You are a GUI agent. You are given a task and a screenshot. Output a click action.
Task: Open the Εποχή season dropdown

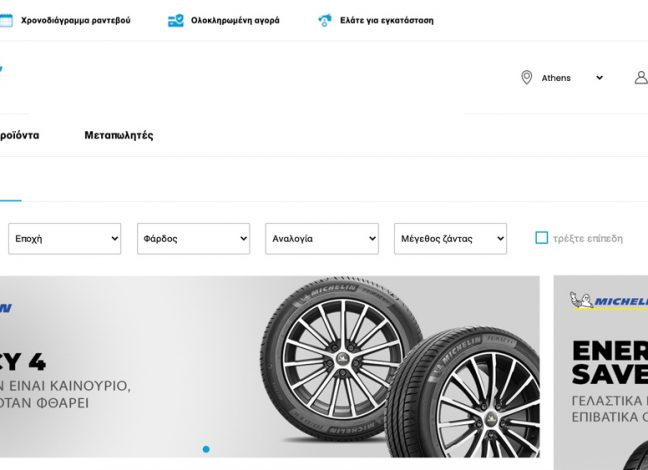click(64, 239)
